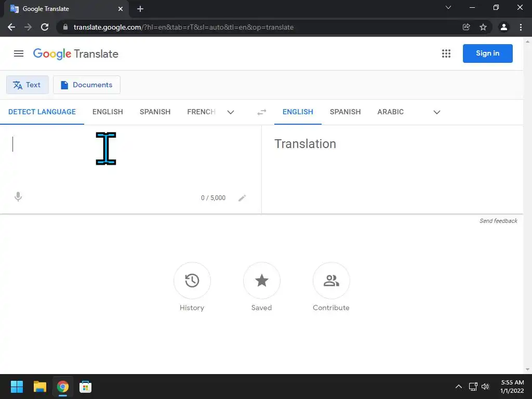Select Spanish as target language
This screenshot has width=532, height=399.
click(x=345, y=112)
